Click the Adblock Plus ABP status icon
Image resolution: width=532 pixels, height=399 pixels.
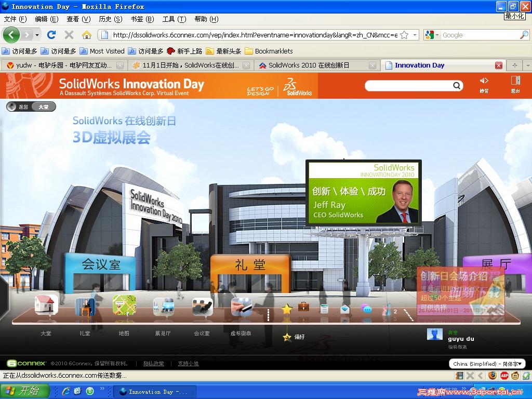click(504, 376)
